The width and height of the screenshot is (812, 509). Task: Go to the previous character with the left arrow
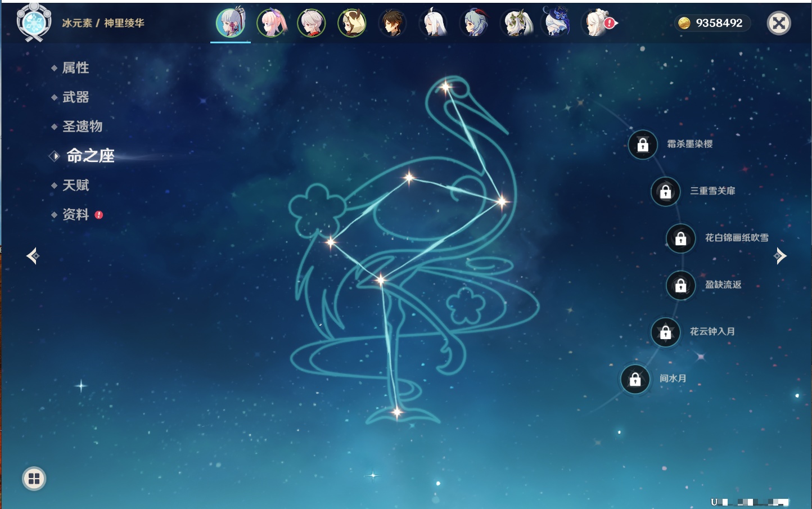click(x=33, y=256)
